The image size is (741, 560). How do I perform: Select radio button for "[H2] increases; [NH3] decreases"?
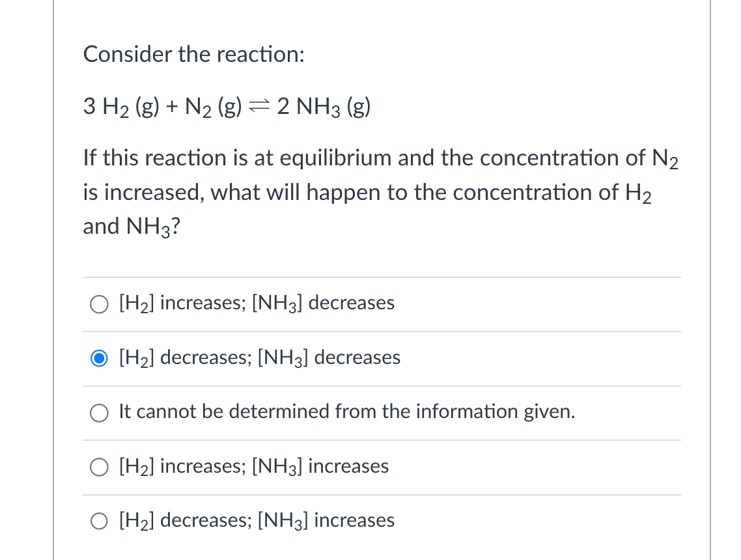coord(99,303)
